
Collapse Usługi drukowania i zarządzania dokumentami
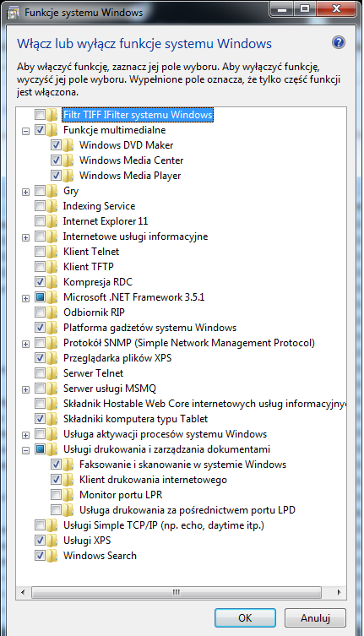coord(25,450)
